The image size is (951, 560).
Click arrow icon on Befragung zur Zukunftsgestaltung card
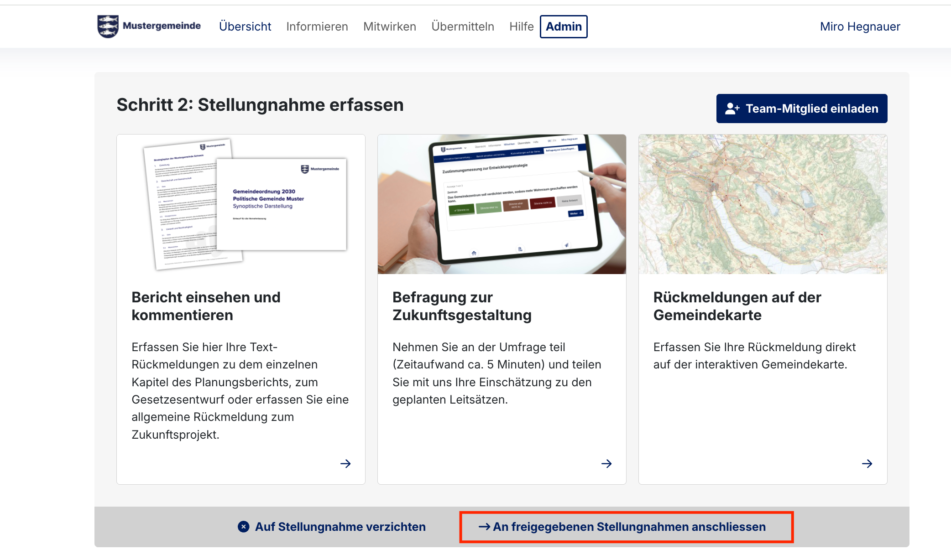pyautogui.click(x=606, y=464)
